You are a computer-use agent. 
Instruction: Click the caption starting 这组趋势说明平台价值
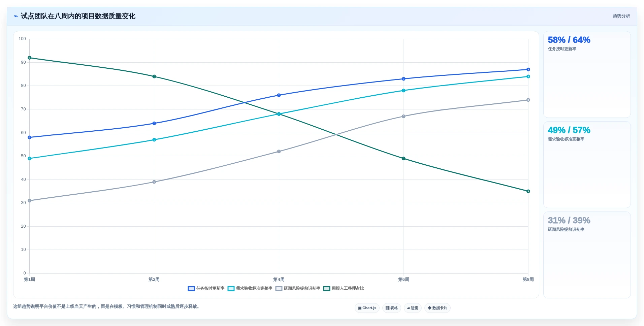point(107,306)
